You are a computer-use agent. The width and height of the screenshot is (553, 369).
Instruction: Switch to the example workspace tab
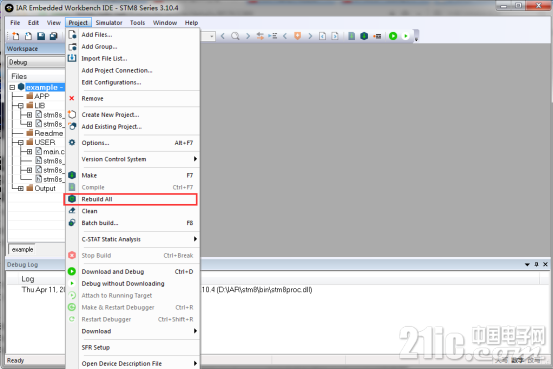coord(22,249)
